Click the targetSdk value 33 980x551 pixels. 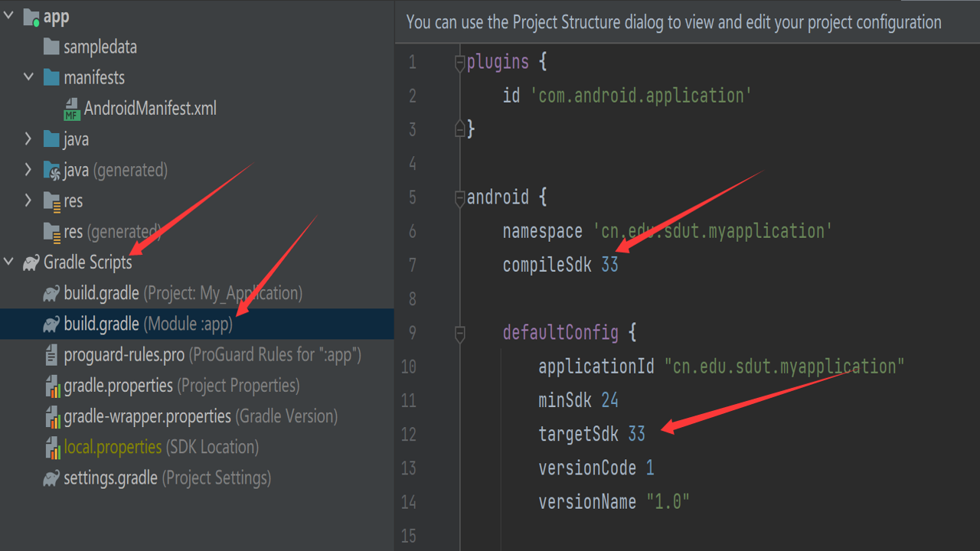[636, 434]
